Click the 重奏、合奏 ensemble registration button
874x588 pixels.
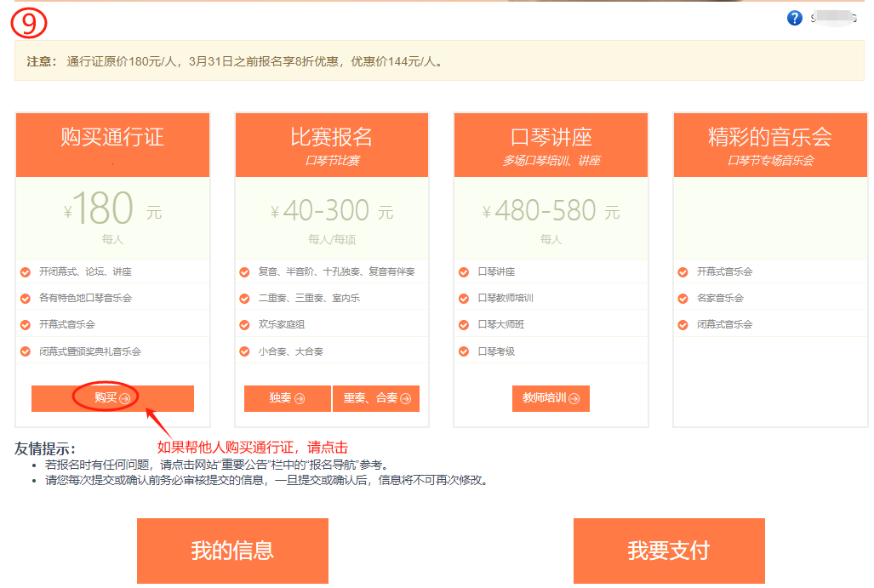click(x=376, y=398)
